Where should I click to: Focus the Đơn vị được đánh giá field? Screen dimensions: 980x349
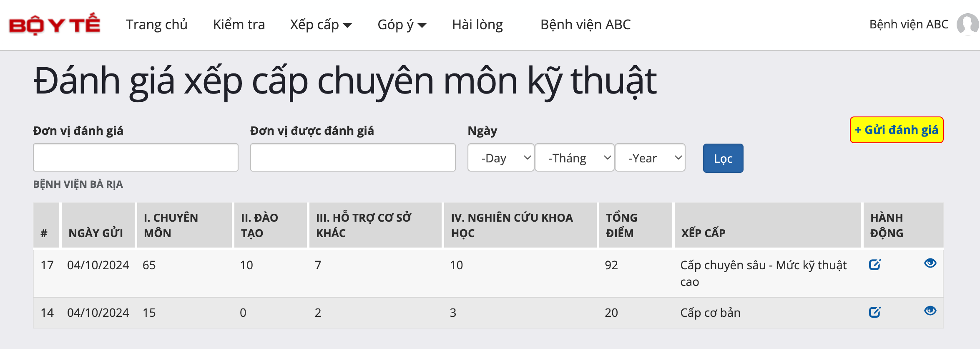353,157
